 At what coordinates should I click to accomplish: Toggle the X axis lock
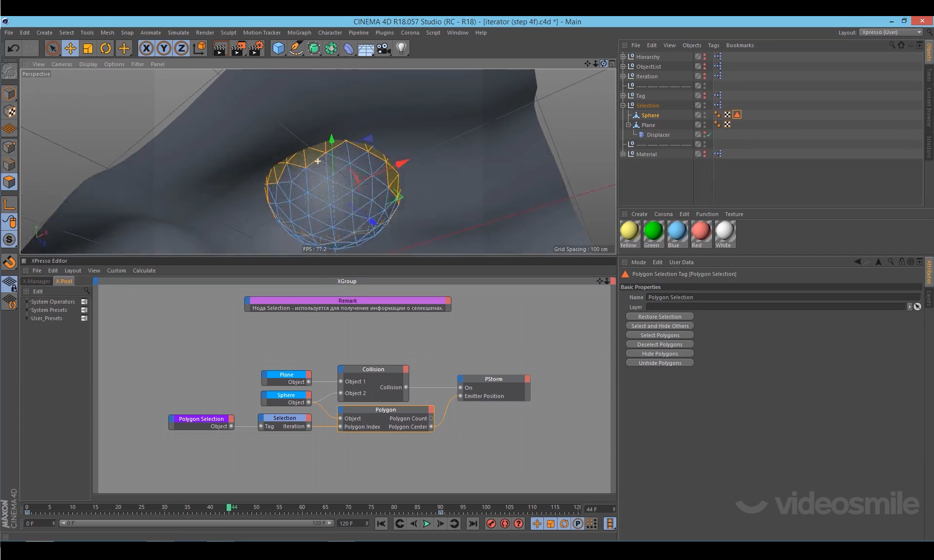[x=146, y=48]
